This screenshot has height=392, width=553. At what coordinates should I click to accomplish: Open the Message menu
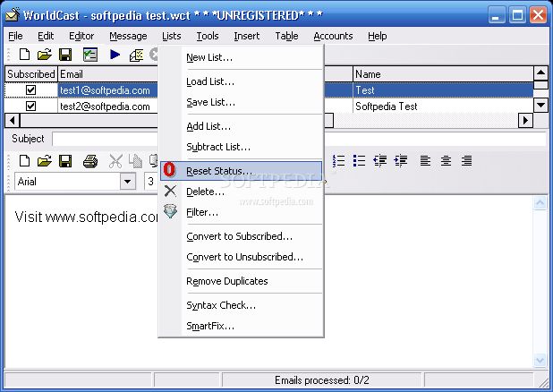coord(128,36)
